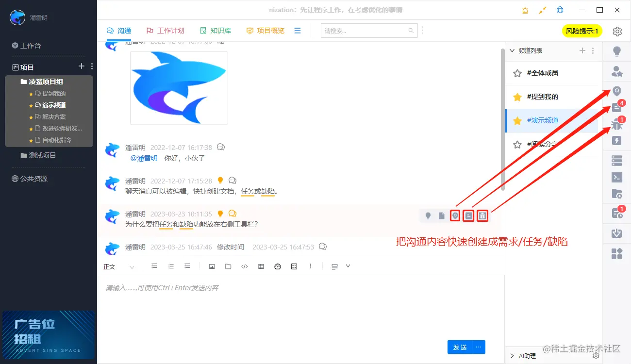The width and height of the screenshot is (631, 364).
Task: Open the download box icon in right sidebar
Action: [617, 233]
